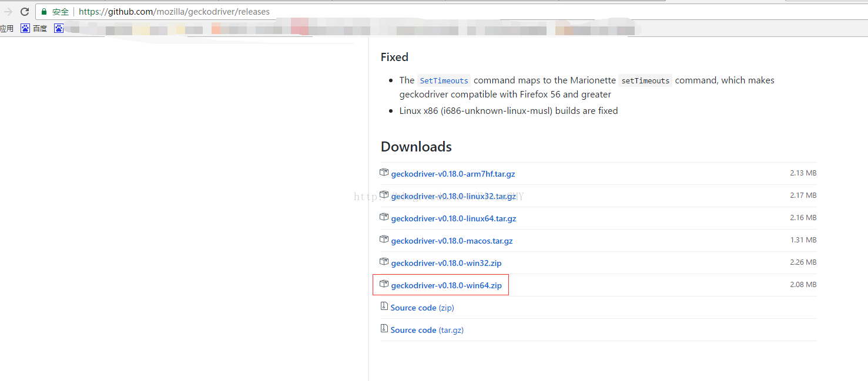Image resolution: width=868 pixels, height=381 pixels.
Task: Open the 应用 apps shortcut
Action: pyautogui.click(x=6, y=28)
